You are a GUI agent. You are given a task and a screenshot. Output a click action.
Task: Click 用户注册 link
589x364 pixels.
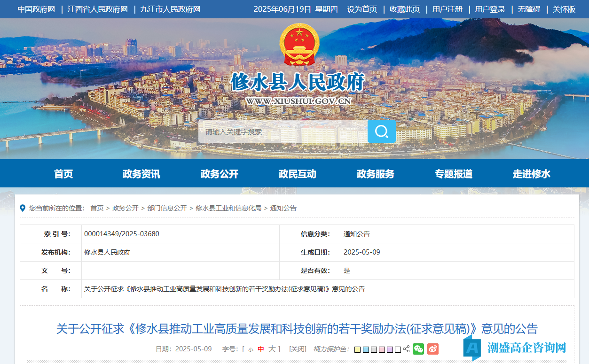pyautogui.click(x=448, y=9)
